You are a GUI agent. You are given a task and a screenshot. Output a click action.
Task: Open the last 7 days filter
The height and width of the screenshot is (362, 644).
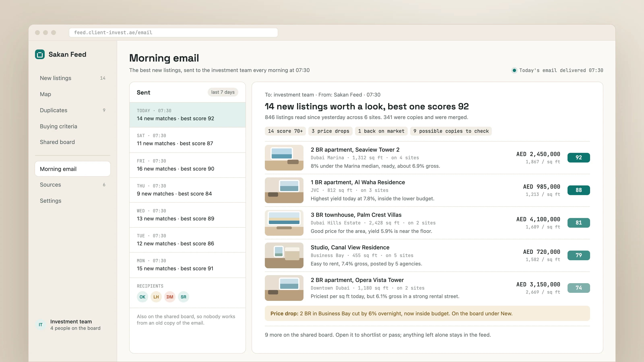click(223, 92)
